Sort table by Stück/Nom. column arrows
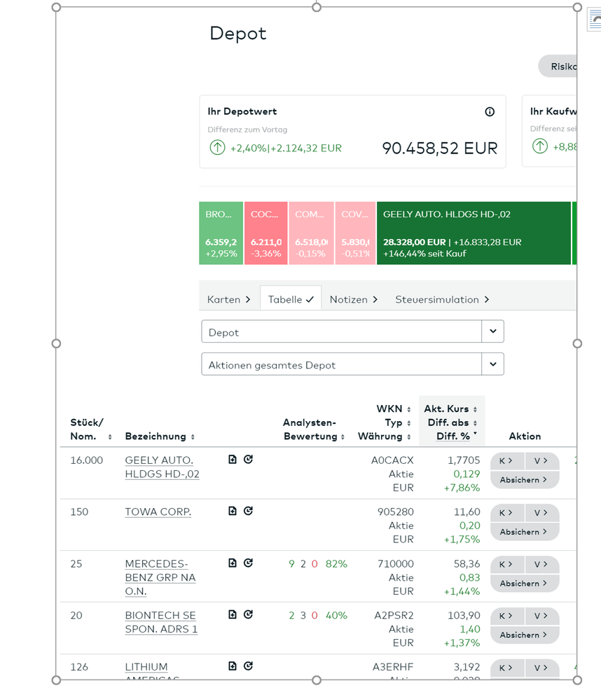 click(x=110, y=437)
